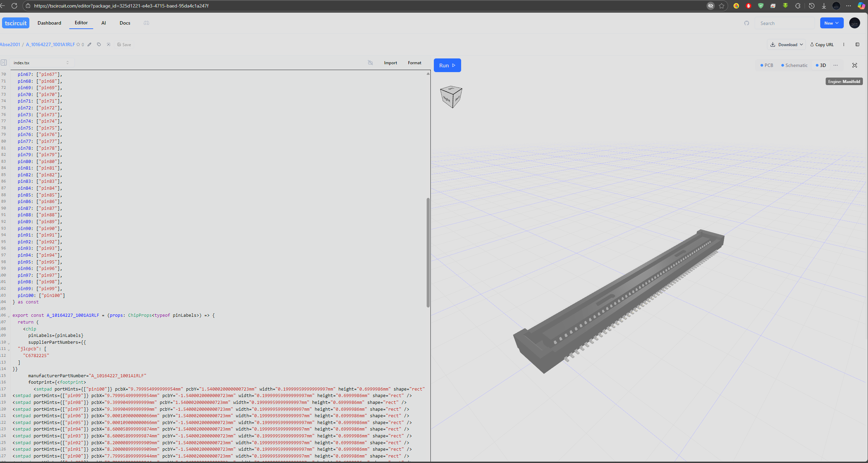
Task: Toggle the file sidebar panel icon
Action: [x=4, y=63]
